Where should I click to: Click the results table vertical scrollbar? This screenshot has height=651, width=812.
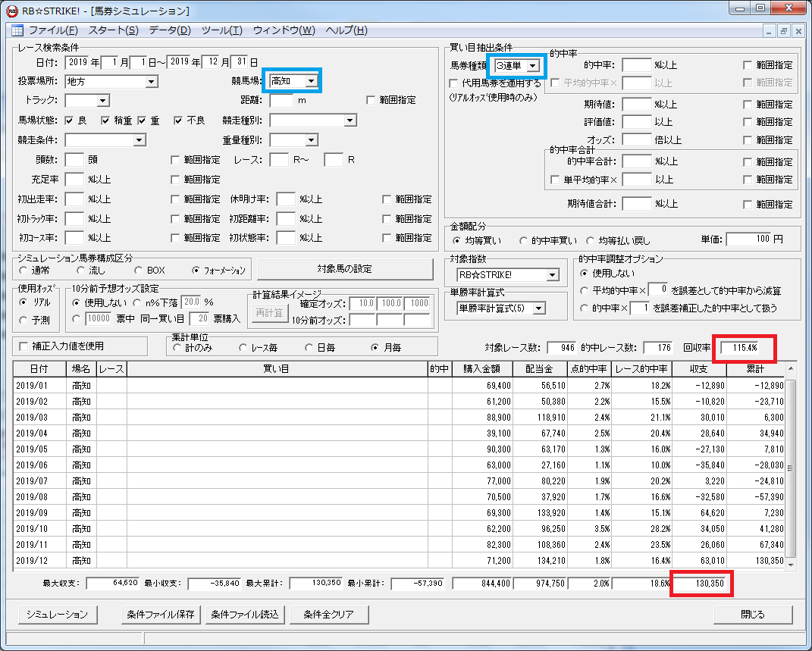(790, 468)
